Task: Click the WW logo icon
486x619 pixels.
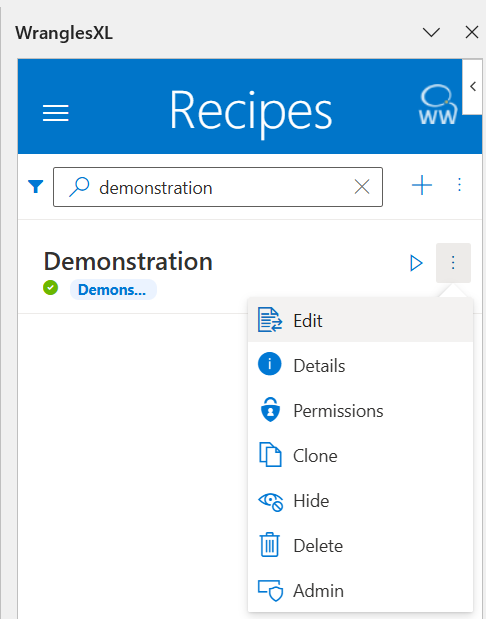Action: pos(438,105)
